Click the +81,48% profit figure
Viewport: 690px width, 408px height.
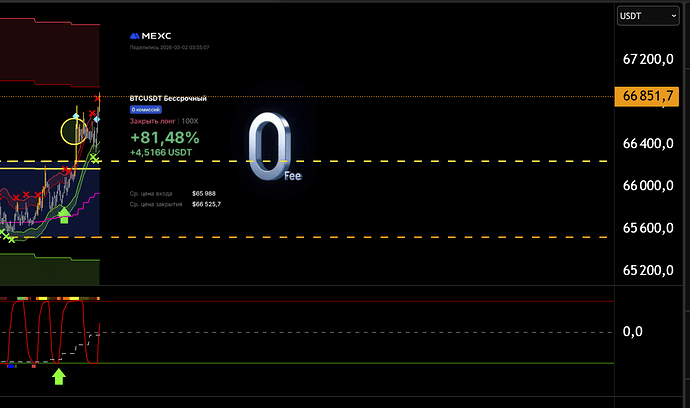164,137
